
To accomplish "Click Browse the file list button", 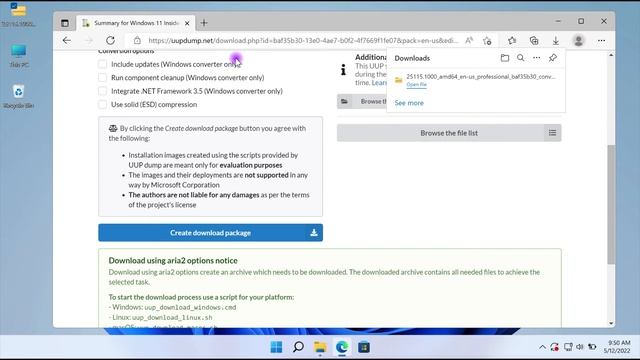I will [449, 133].
